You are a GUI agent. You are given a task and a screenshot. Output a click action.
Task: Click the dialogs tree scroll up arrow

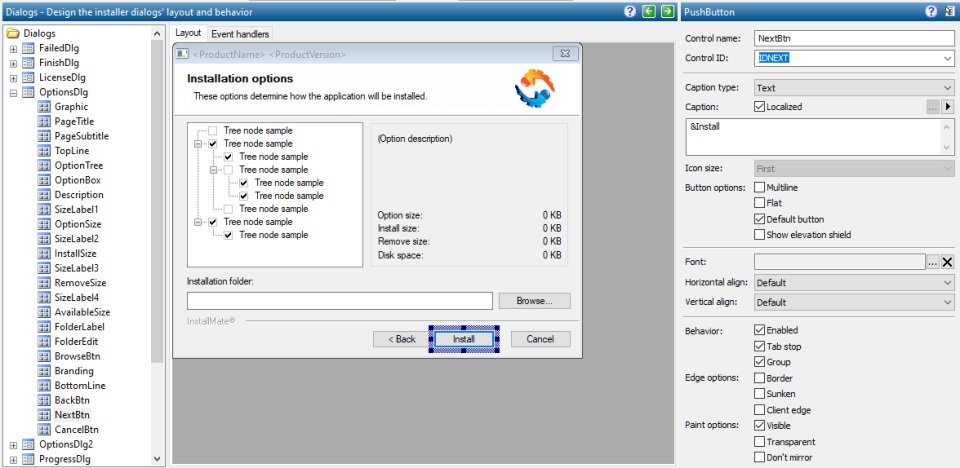tap(157, 34)
